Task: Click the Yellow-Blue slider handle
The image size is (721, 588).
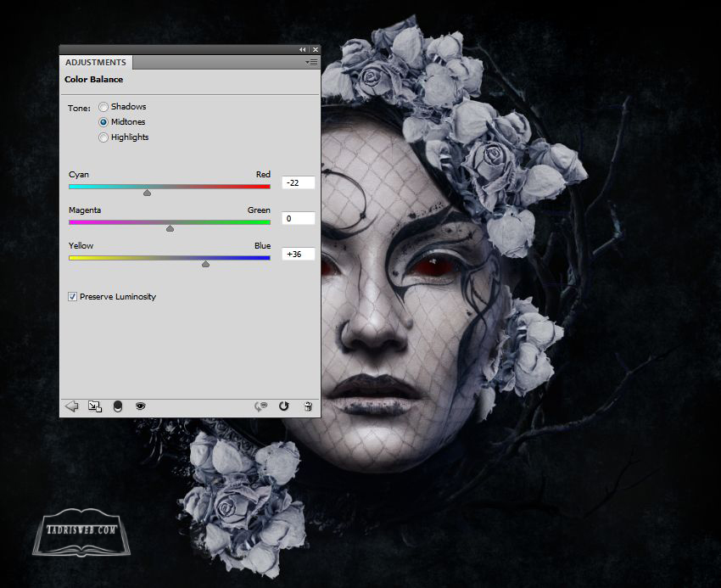Action: [x=205, y=264]
